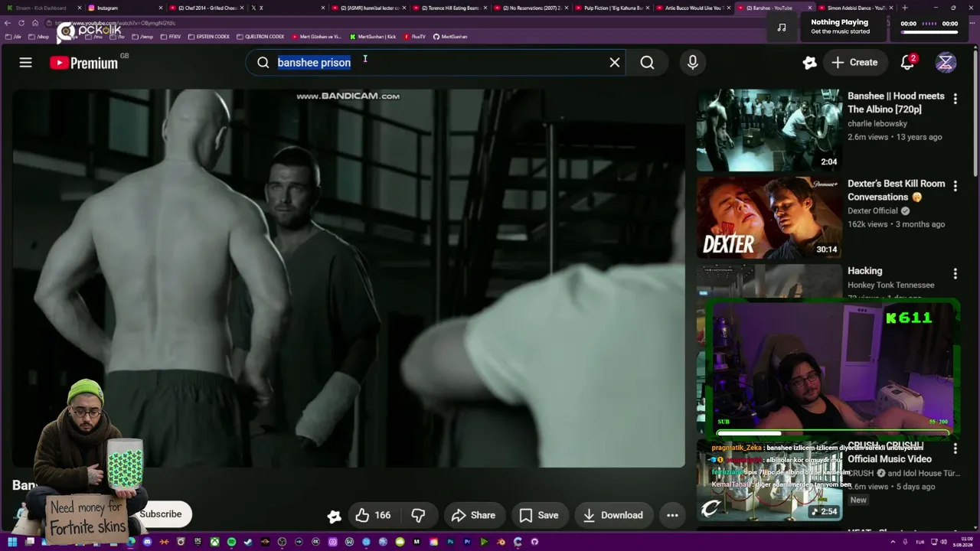Open the Windows Start menu
Image resolution: width=980 pixels, height=551 pixels.
tap(12, 542)
